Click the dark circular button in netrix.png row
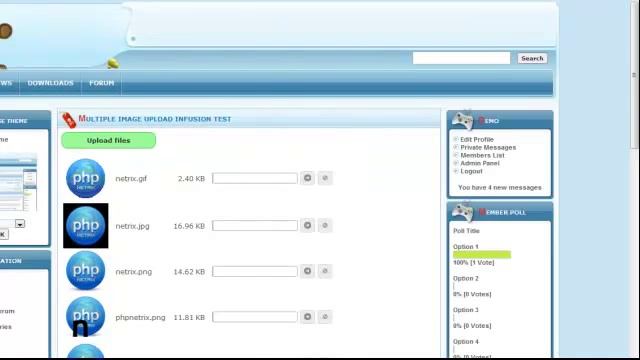 tap(307, 271)
